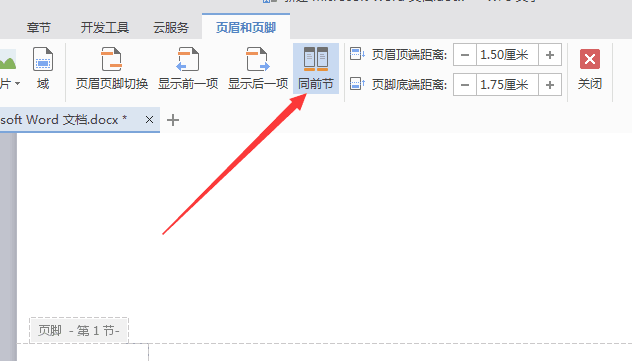The height and width of the screenshot is (361, 632).
Task: Open the picture dropdown arrow
Action: [x=17, y=84]
